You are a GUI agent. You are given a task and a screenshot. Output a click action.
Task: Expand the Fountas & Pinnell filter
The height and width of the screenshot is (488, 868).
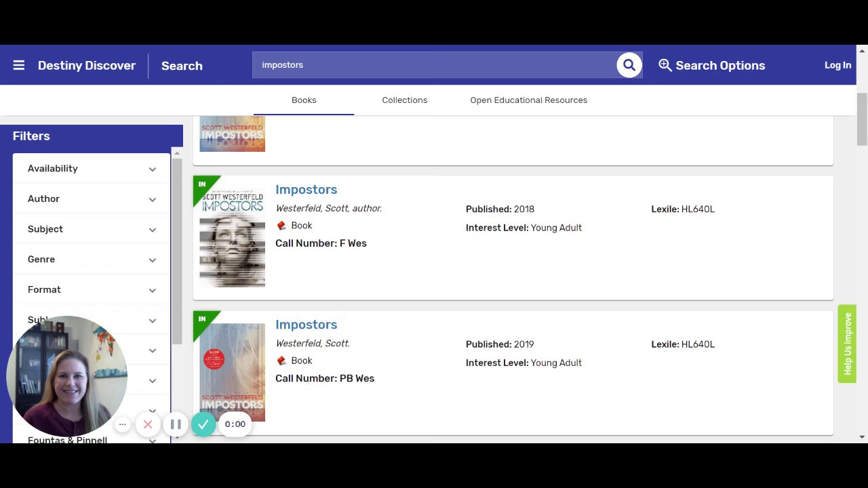point(92,440)
